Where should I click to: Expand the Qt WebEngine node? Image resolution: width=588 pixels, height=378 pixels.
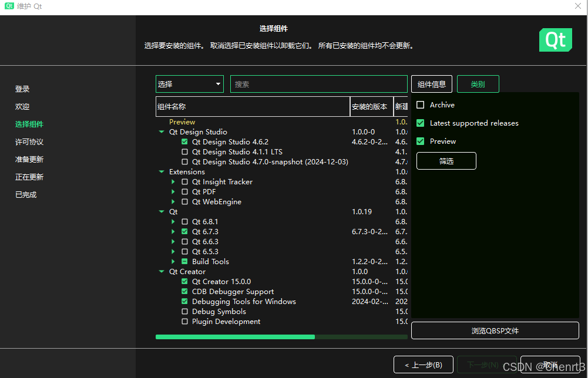click(173, 201)
